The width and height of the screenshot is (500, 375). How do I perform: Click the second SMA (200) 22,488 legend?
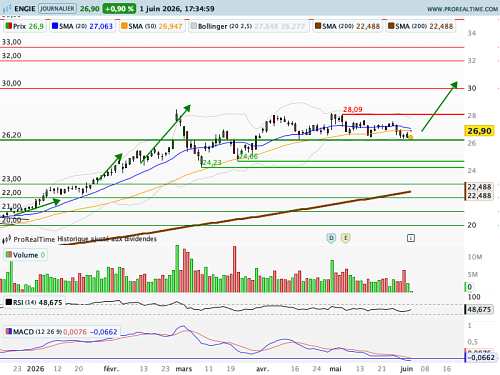tap(421, 26)
